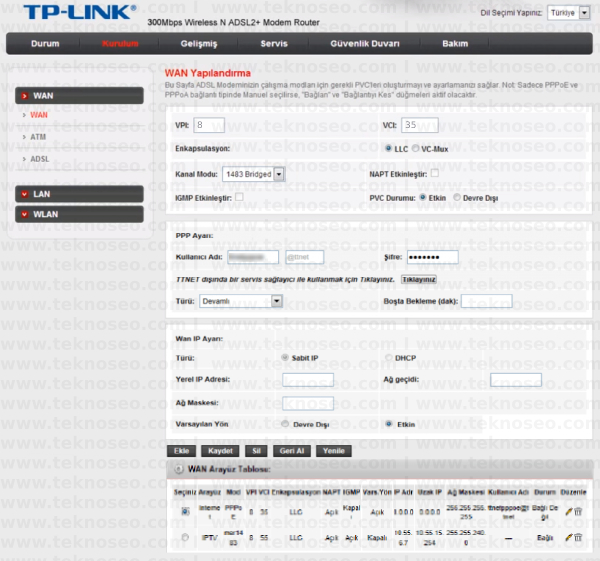Click the delete trash icon for IPTV row

(x=578, y=538)
